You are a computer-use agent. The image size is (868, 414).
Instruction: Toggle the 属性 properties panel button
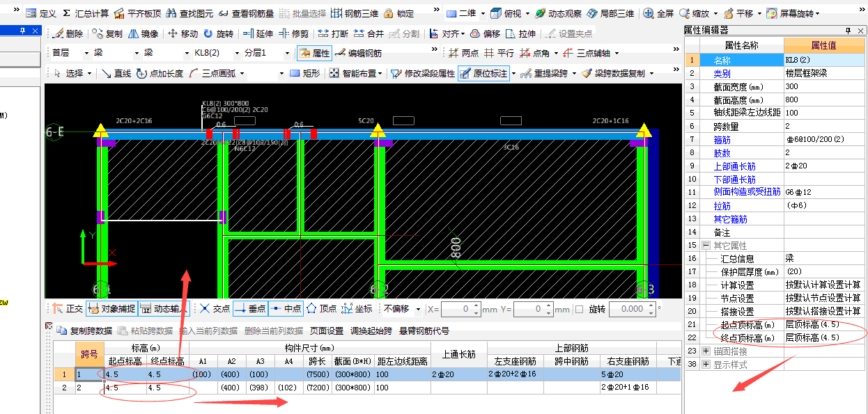pos(314,53)
